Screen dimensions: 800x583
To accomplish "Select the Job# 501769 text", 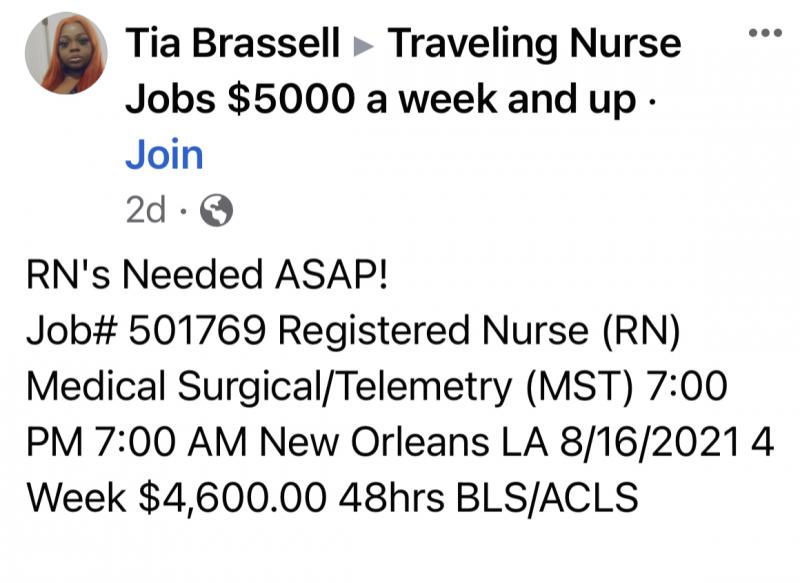I will click(x=146, y=332).
